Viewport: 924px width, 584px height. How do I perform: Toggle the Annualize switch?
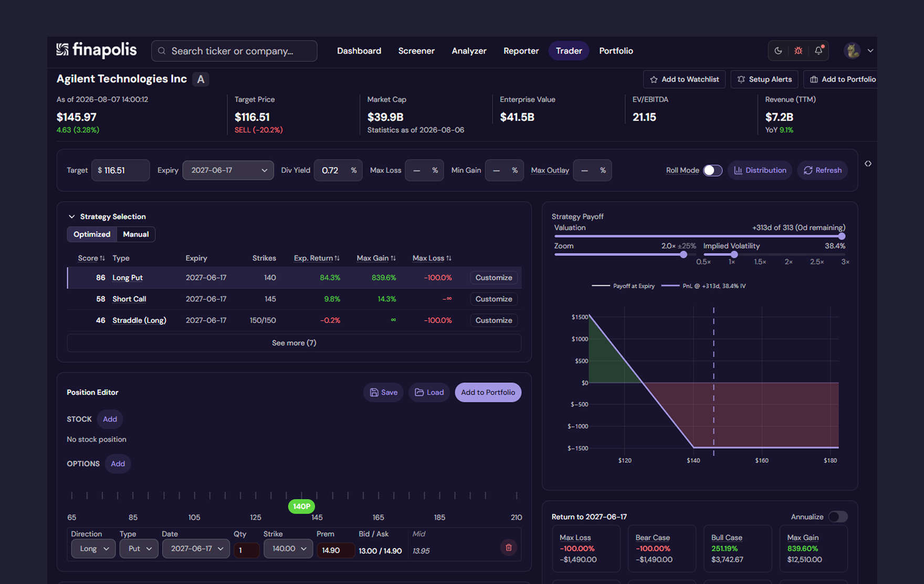pyautogui.click(x=838, y=517)
